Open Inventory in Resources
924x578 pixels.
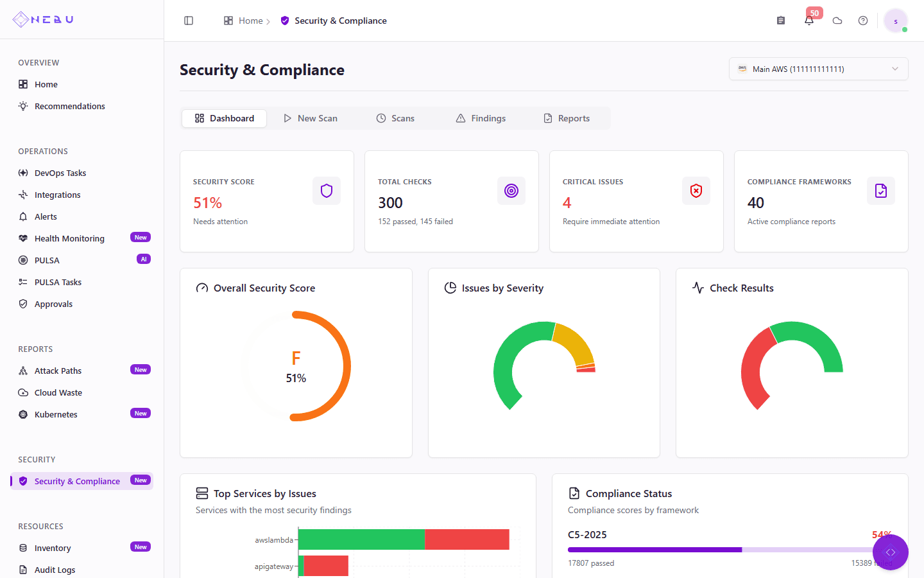[81, 548]
